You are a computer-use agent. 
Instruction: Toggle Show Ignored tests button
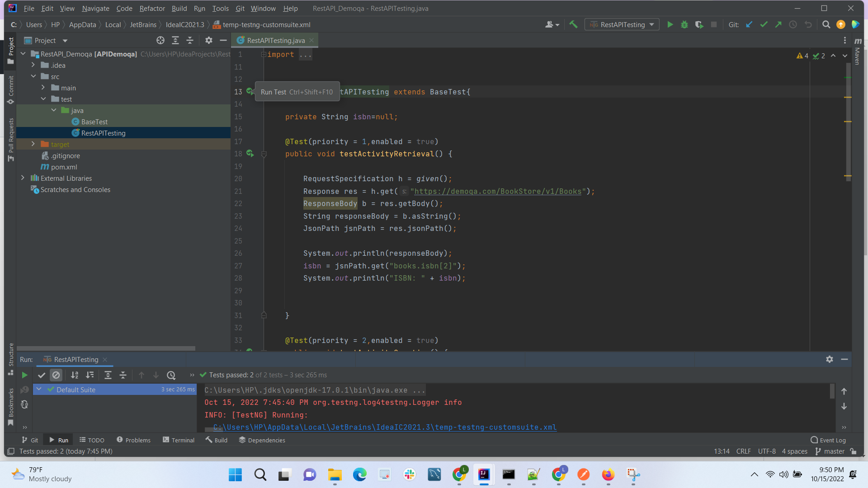click(56, 375)
